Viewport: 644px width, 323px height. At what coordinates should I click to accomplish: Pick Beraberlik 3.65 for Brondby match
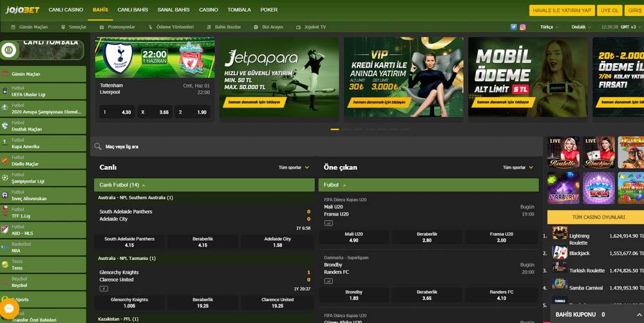427,295
